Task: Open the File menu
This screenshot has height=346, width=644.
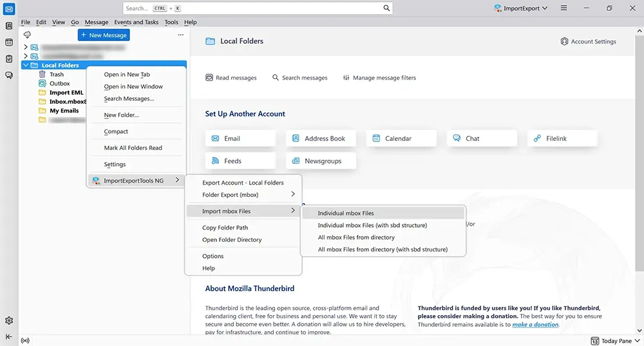Action: click(26, 22)
